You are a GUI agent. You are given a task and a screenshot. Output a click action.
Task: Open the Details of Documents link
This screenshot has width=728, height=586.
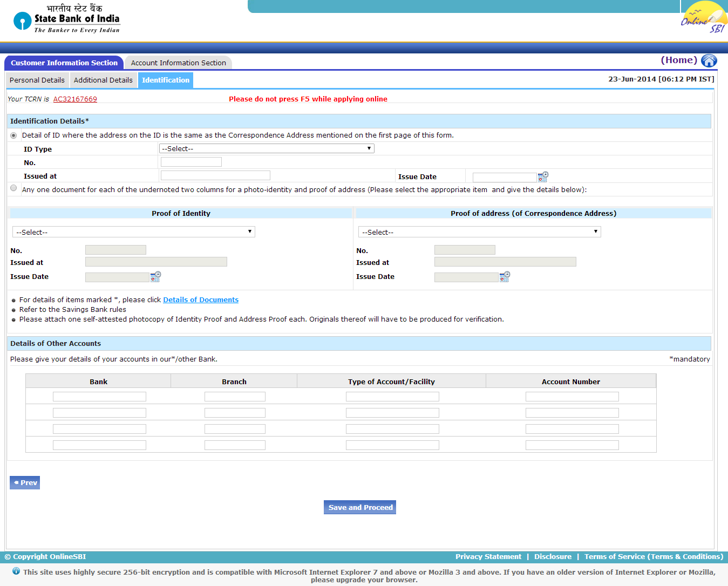tap(201, 299)
